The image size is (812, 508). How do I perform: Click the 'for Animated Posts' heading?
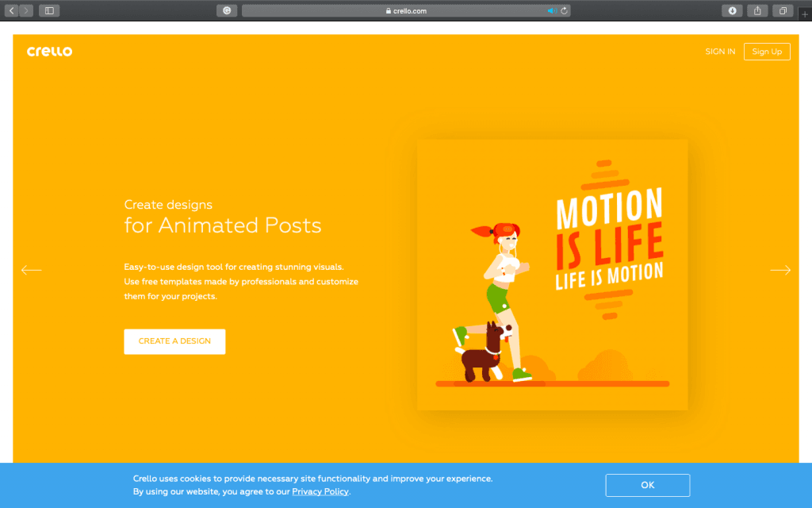(223, 225)
